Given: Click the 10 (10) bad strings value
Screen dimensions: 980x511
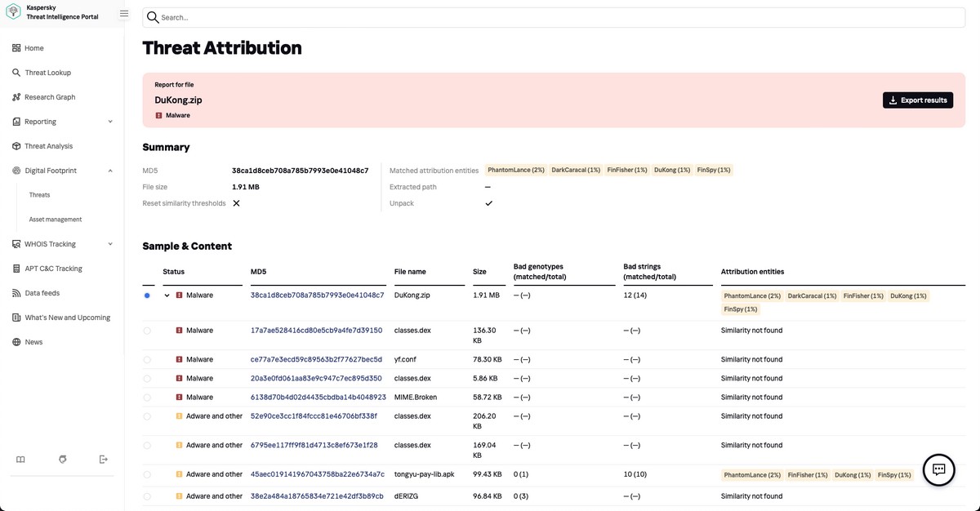Looking at the screenshot, I should pyautogui.click(x=635, y=475).
